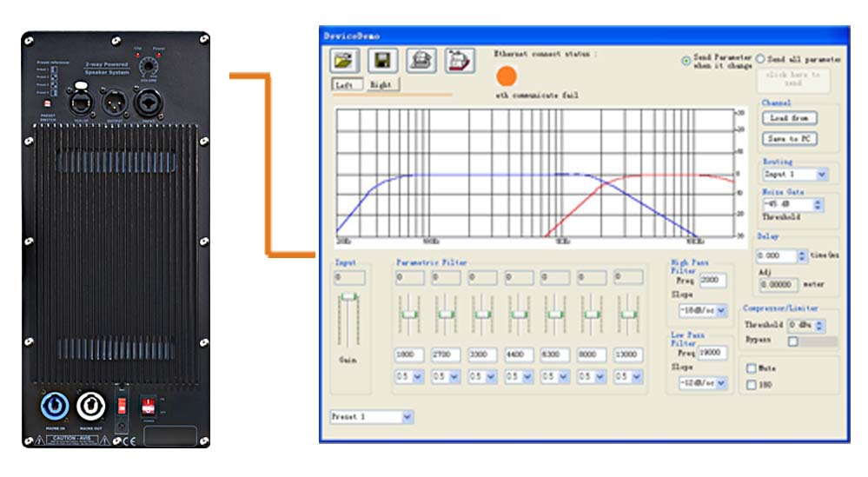The image size is (868, 477).
Task: Click the slider handle for the 2700 band
Action: (x=446, y=314)
